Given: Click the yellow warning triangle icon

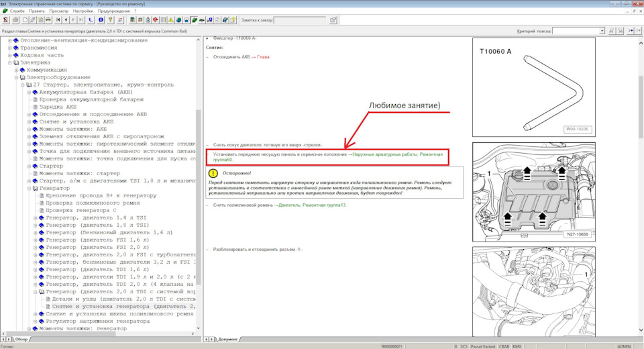Looking at the screenshot, I should 171,19.
